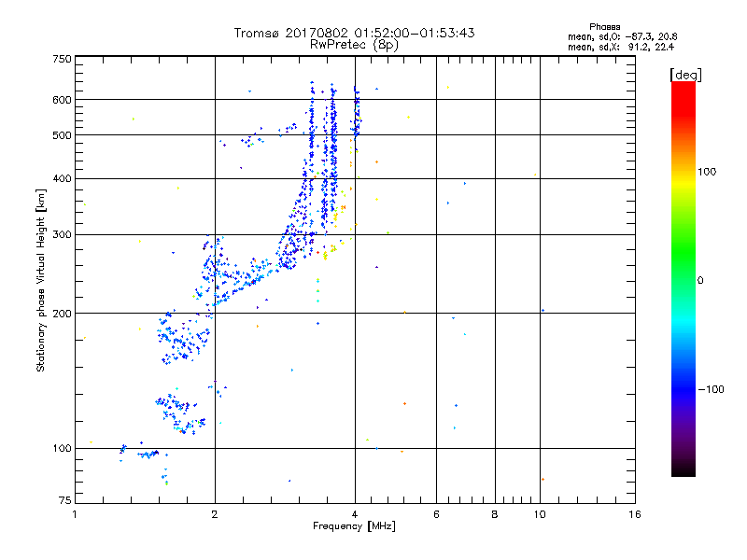Click the 'Frequency [MHz]' axis label
The image size is (747, 560).
click(354, 526)
